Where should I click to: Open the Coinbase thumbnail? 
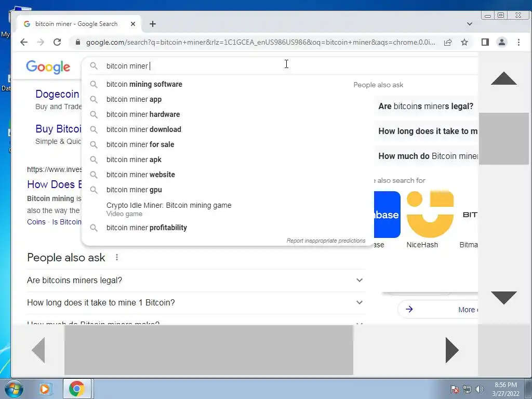387,214
